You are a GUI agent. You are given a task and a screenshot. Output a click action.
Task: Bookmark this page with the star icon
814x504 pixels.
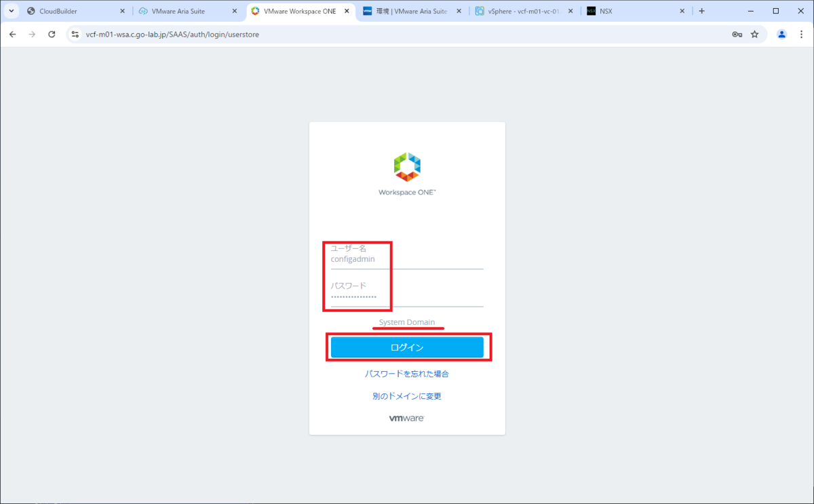coord(754,34)
